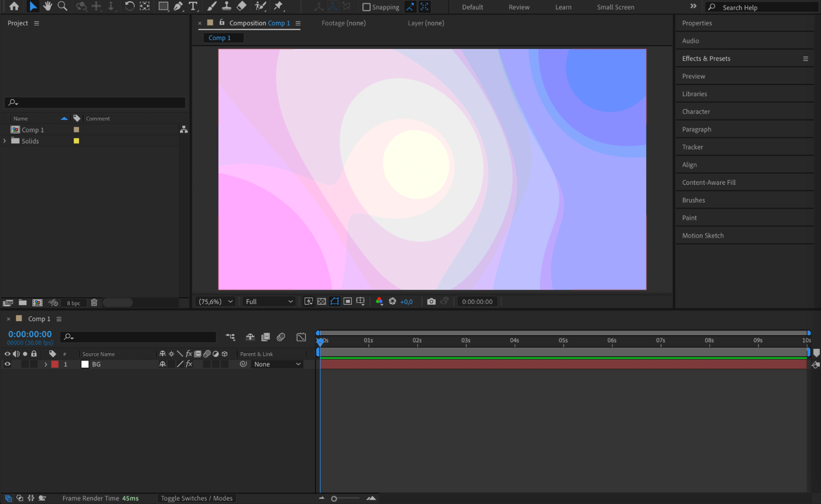The height and width of the screenshot is (504, 821).
Task: Select the Puppet Pin tool
Action: pos(278,6)
